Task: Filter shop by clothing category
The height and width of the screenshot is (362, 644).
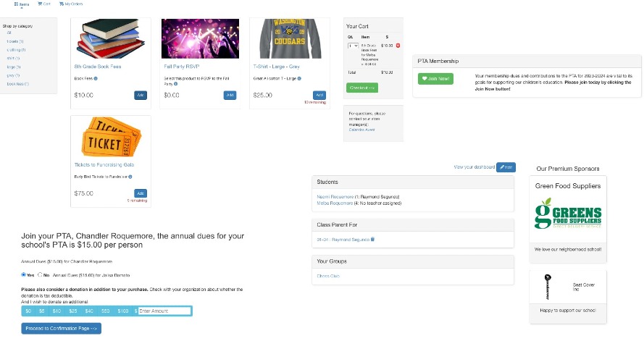Action: (x=15, y=50)
